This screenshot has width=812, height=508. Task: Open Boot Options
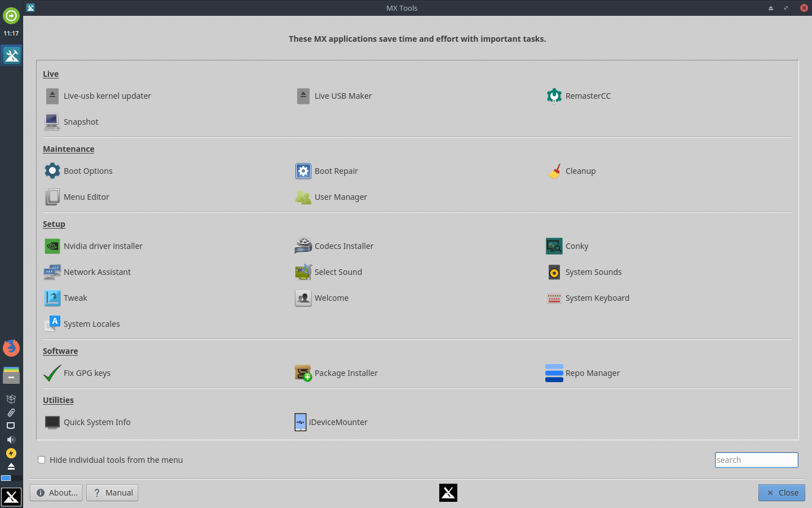(78, 171)
